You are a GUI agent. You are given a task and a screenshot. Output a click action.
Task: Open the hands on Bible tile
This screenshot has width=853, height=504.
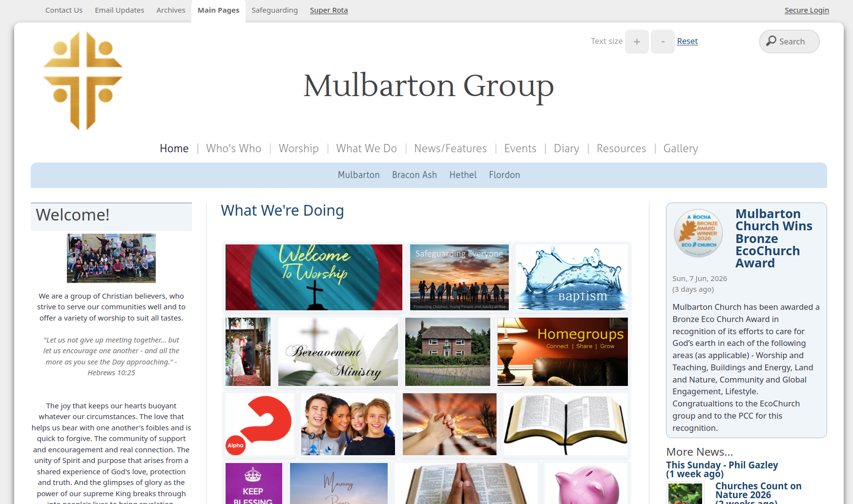point(466,484)
